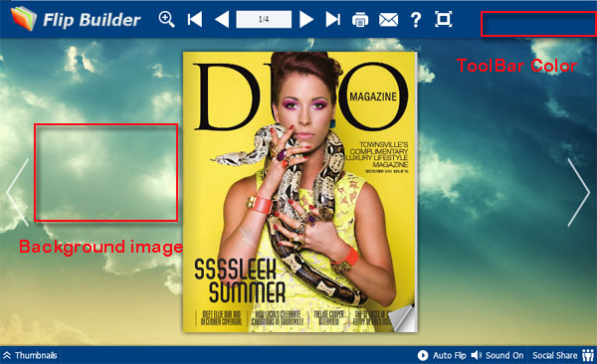The height and width of the screenshot is (364, 597).
Task: Start Auto Flip playback
Action: [x=442, y=355]
